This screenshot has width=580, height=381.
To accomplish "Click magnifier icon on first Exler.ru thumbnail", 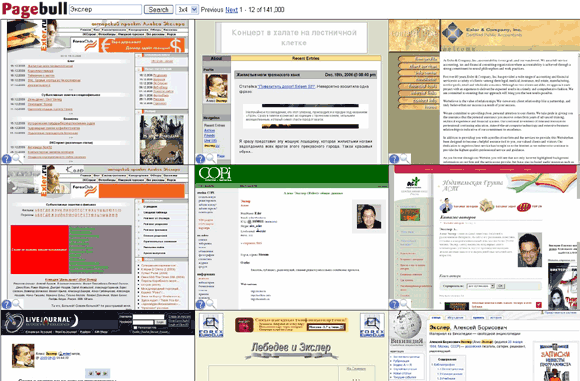I will [x=17, y=159].
